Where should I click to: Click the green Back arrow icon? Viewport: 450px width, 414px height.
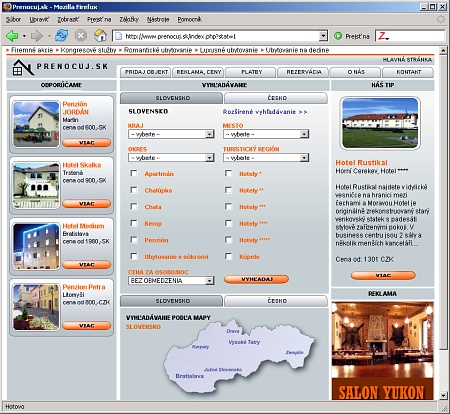(x=12, y=36)
